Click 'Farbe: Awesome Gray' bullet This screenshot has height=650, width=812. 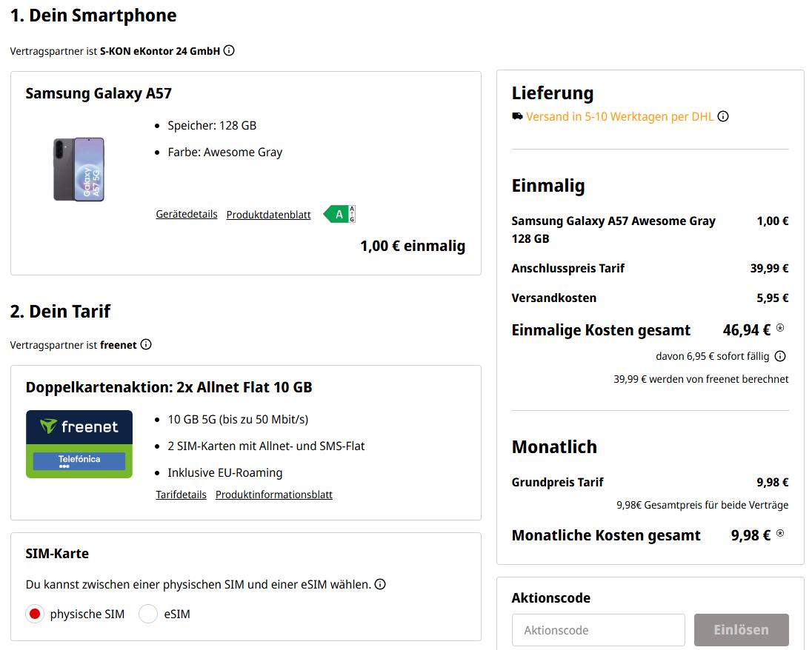tap(224, 153)
